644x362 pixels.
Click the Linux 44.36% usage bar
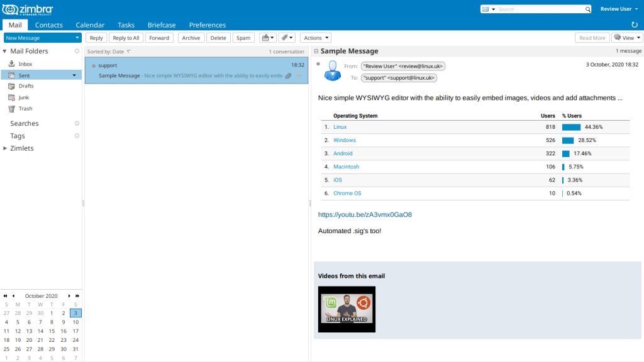point(571,127)
